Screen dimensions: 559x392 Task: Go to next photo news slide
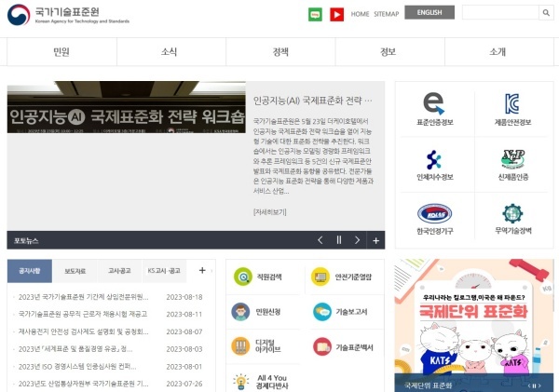358,240
